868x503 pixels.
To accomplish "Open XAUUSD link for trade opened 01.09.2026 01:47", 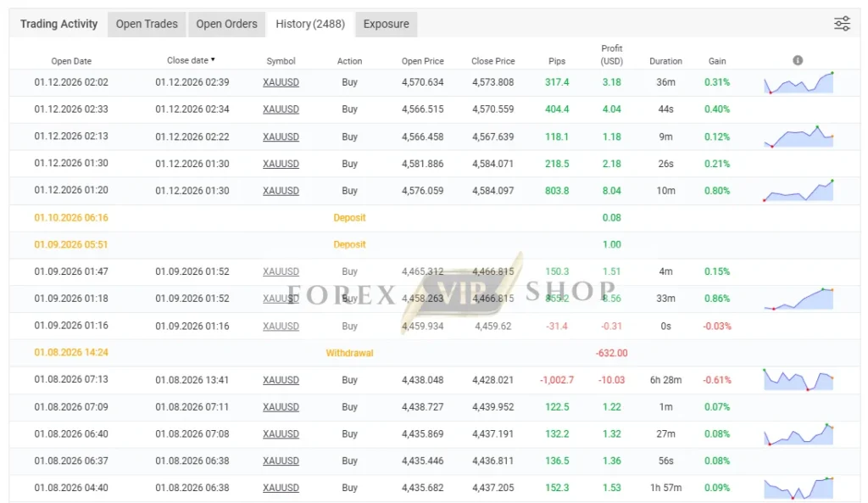I will point(281,272).
